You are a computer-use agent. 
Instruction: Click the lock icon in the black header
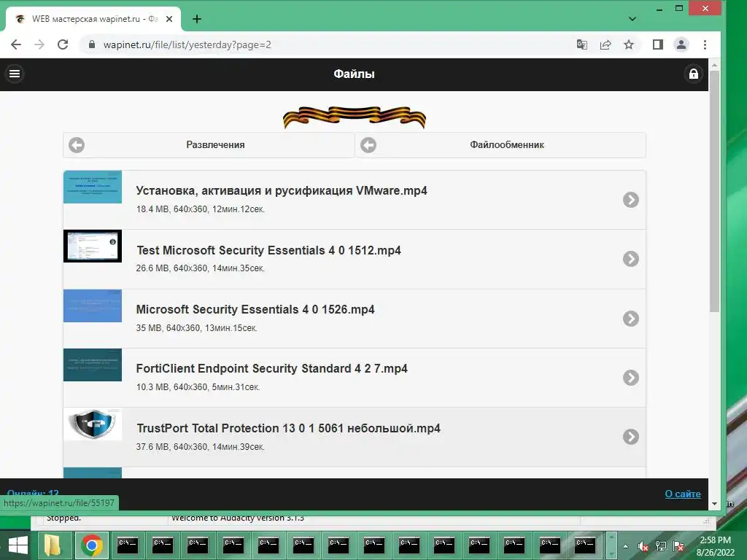point(694,74)
